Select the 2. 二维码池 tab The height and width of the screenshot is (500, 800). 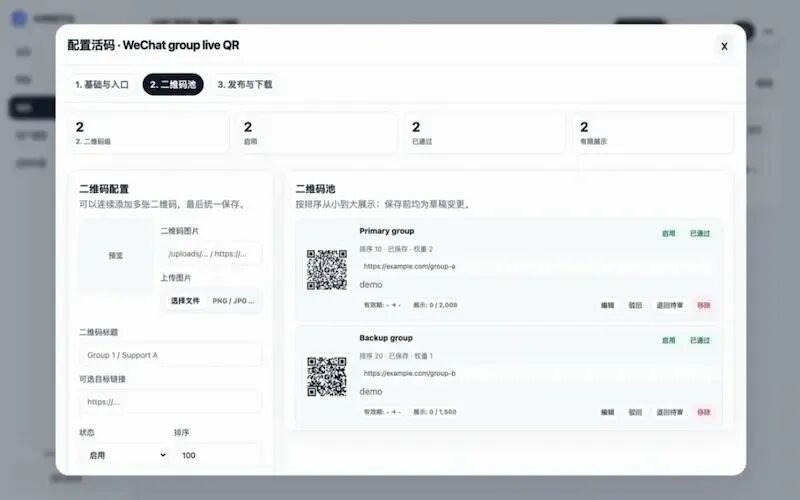point(173,84)
